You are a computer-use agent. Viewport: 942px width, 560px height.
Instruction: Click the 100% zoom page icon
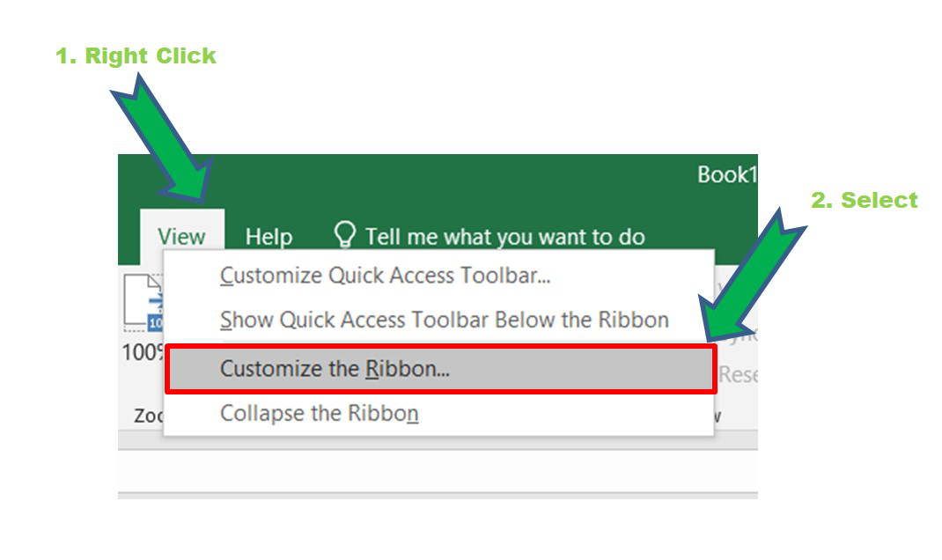click(x=143, y=304)
